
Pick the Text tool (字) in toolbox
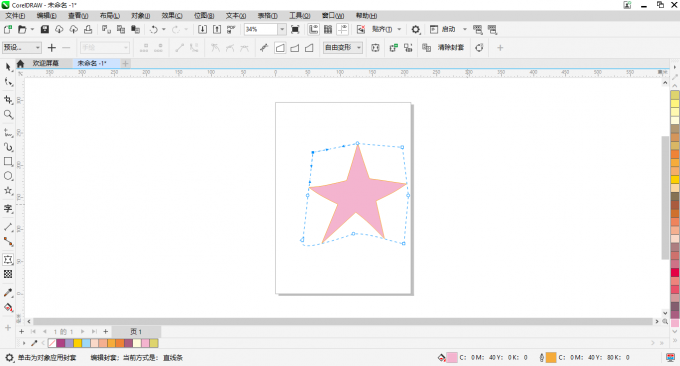click(8, 209)
